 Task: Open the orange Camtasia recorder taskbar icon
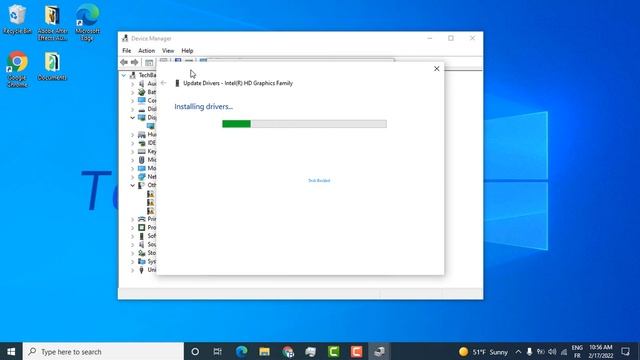point(356,351)
